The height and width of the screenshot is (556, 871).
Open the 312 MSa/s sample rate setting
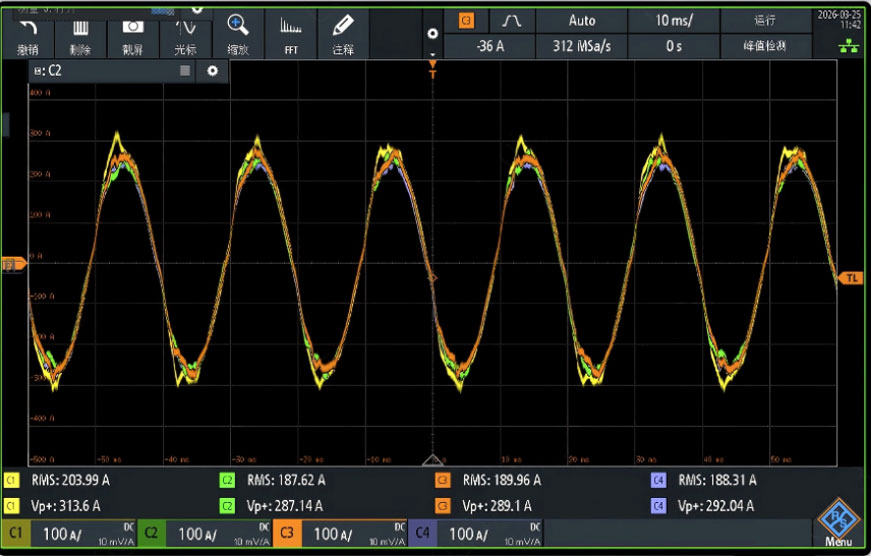point(581,46)
